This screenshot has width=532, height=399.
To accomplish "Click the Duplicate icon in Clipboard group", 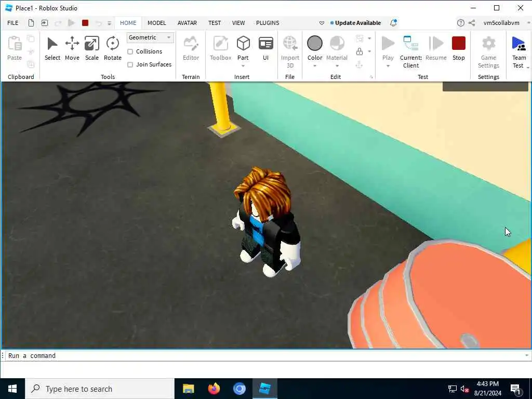I will click(x=31, y=64).
